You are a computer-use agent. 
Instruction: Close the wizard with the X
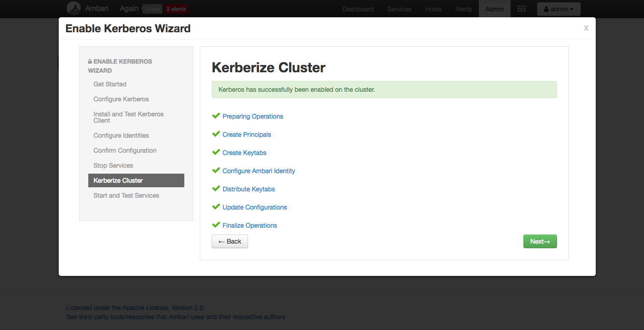pos(586,28)
